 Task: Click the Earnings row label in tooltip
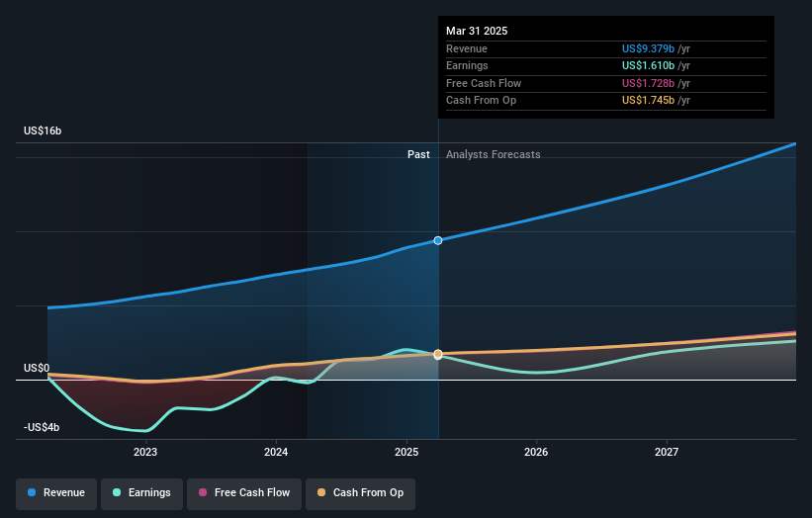[467, 65]
